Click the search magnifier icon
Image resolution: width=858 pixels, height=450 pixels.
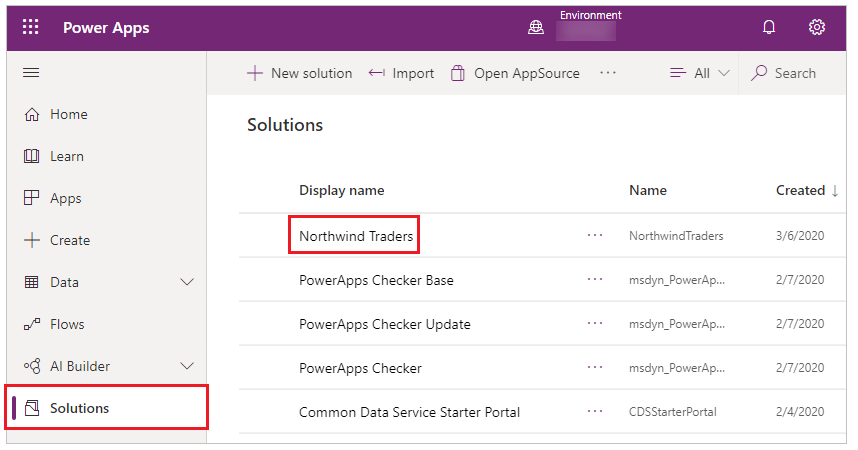click(759, 73)
